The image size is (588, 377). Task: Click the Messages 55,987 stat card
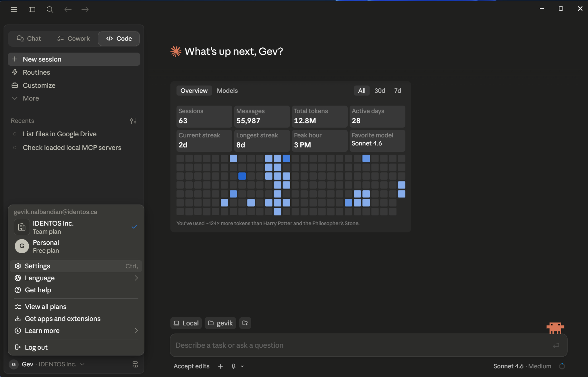pyautogui.click(x=262, y=116)
